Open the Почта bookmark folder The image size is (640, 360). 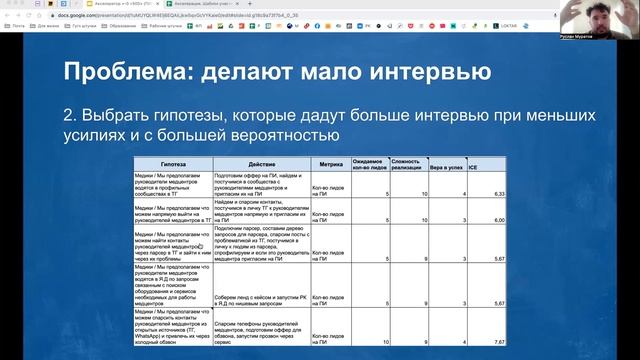14,26
